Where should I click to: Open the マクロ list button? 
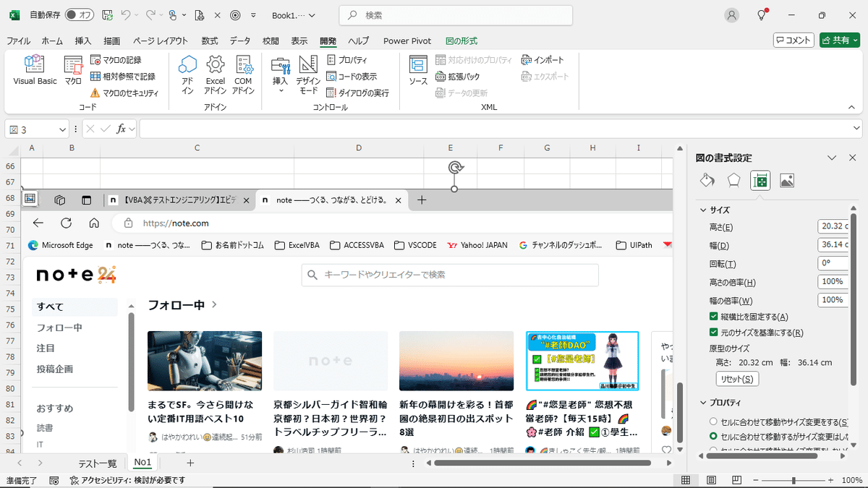(x=73, y=71)
